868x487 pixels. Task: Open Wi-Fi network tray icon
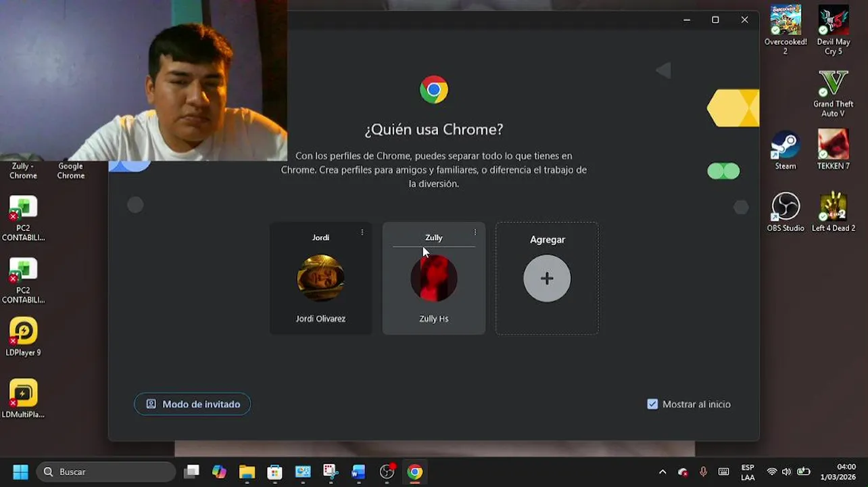(771, 471)
